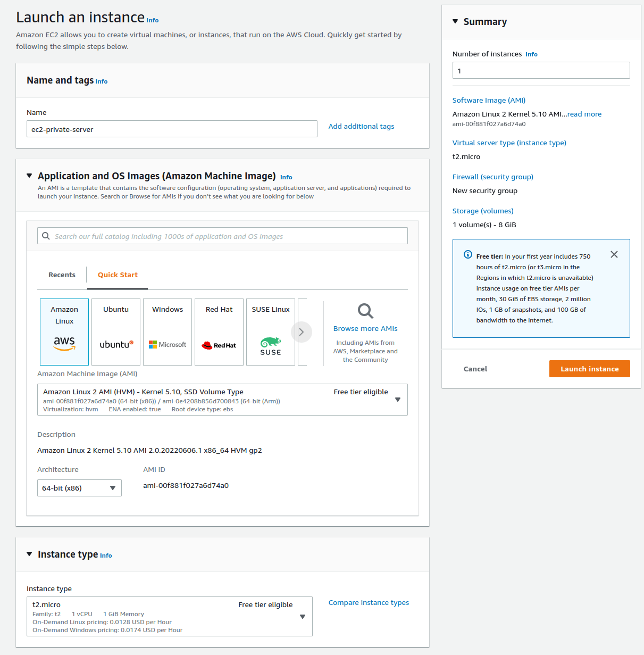Pick the Windows Microsoft AMI tile
Image resolution: width=644 pixels, height=655 pixels.
coord(168,331)
